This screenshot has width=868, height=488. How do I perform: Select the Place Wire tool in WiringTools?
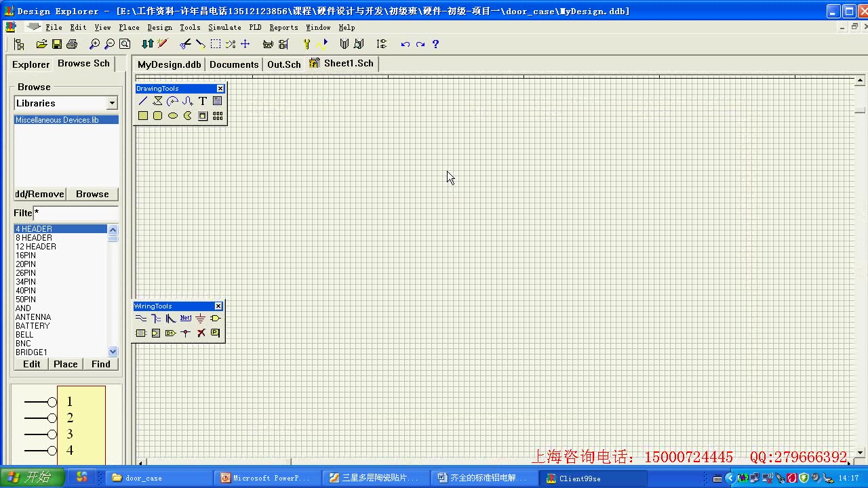coord(141,318)
